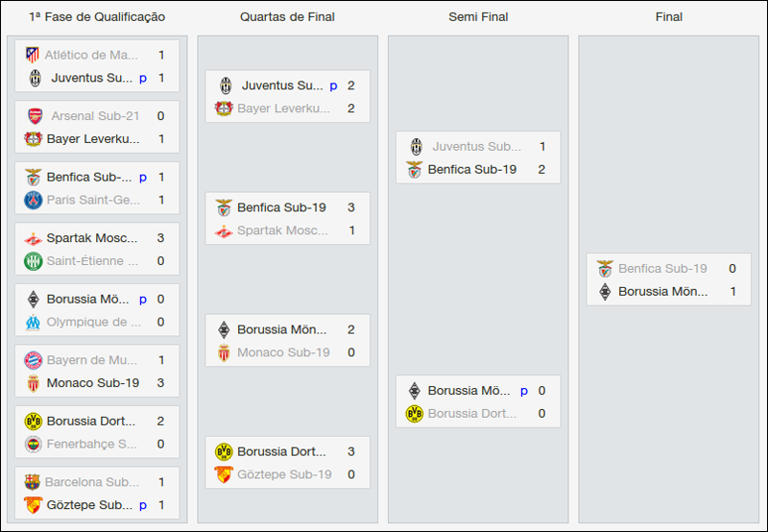
Task: Click the Barcelona Sub club crest
Action: pyautogui.click(x=33, y=482)
